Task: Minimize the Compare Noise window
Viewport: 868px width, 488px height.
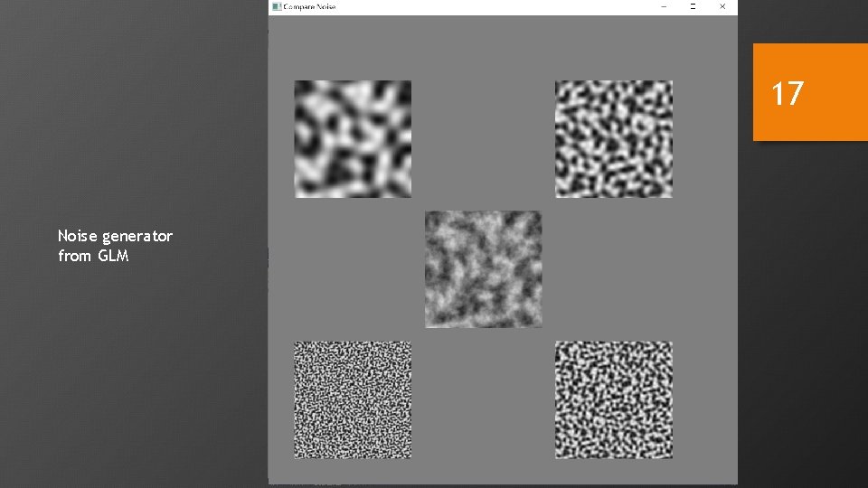Action: (664, 6)
